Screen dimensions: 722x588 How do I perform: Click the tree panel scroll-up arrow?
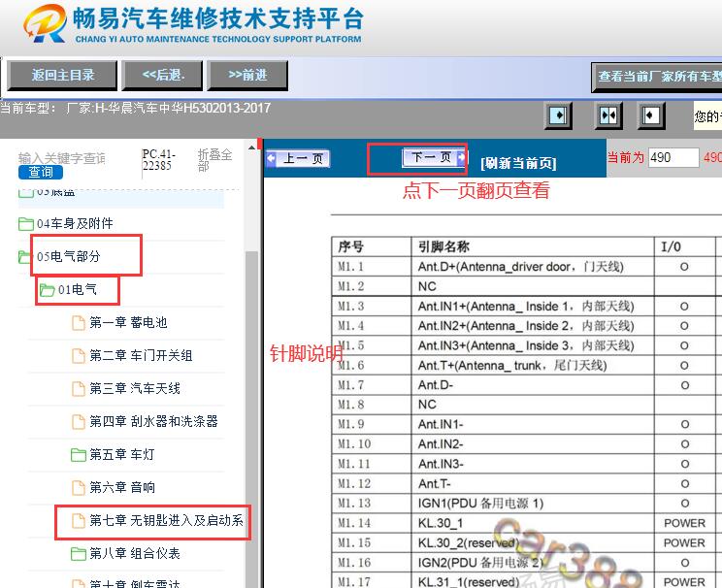pos(251,147)
